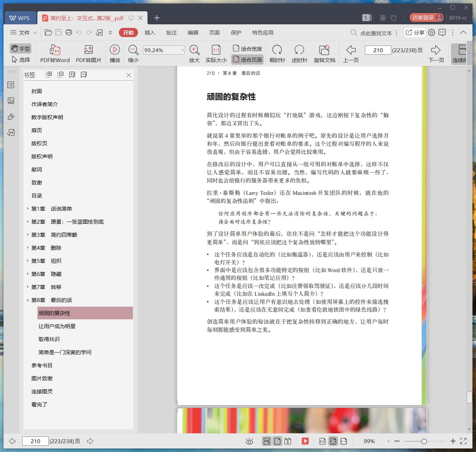Switch to single page view in status bar
Image resolution: width=476 pixels, height=452 pixels.
[x=277, y=441]
